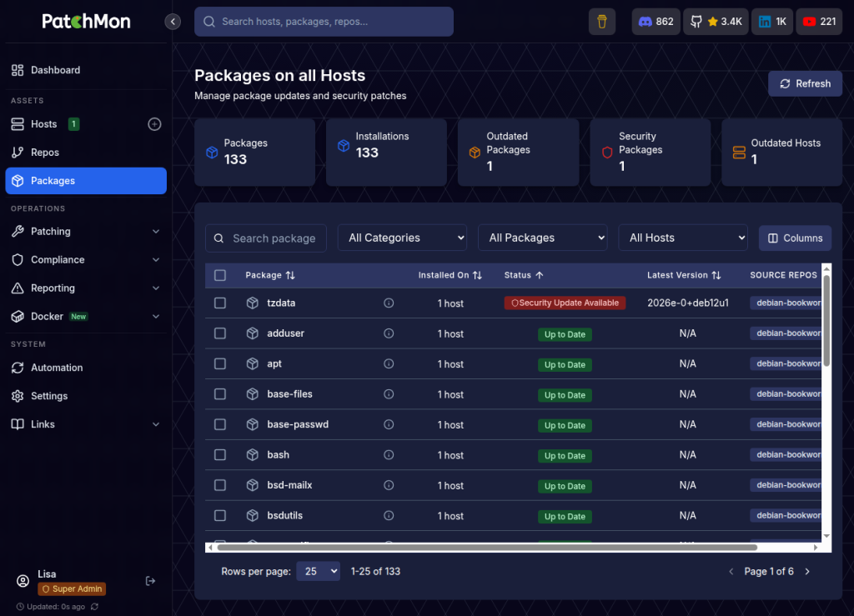Show info for tzdata package
854x616 pixels.
tap(389, 303)
